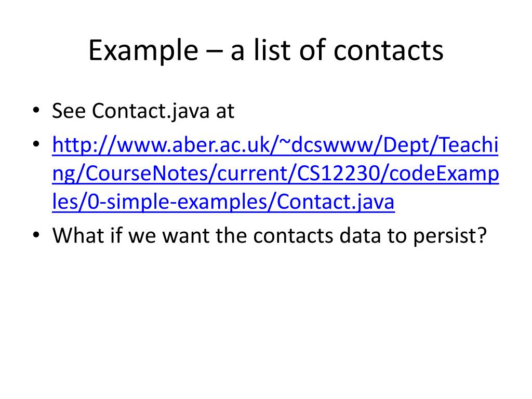Click the link line ending with "Contact.java"

[223, 202]
